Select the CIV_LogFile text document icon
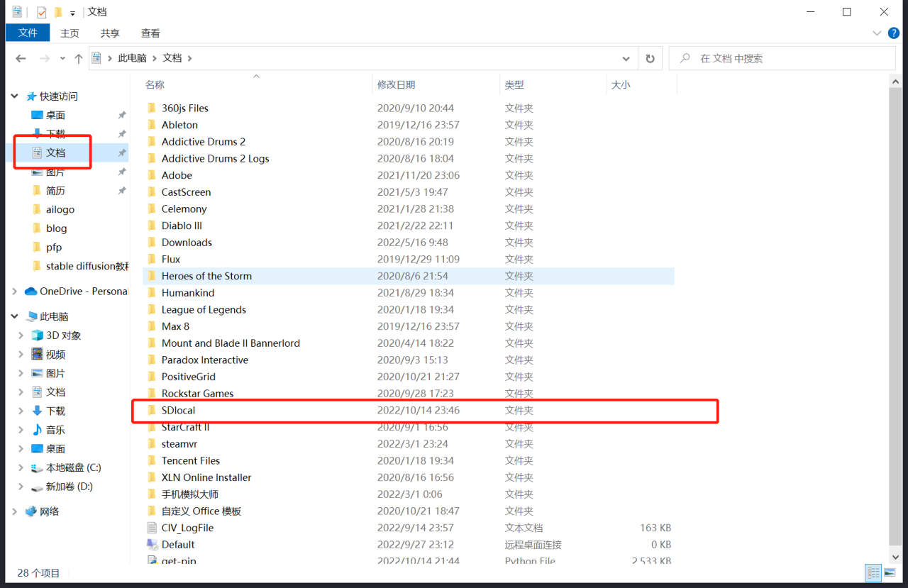This screenshot has width=908, height=588. [151, 528]
